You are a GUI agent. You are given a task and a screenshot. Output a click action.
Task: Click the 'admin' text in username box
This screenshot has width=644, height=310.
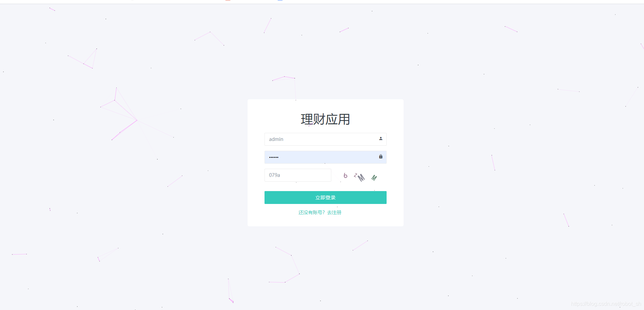click(x=276, y=139)
